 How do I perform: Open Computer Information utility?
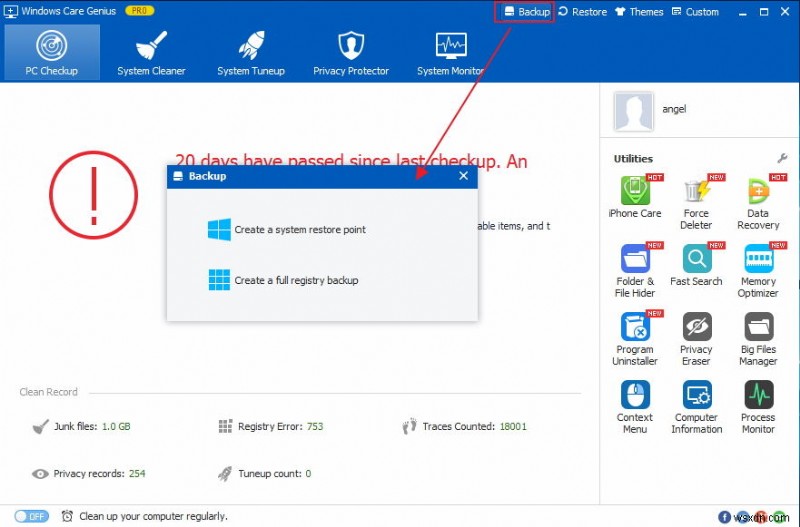pyautogui.click(x=696, y=407)
